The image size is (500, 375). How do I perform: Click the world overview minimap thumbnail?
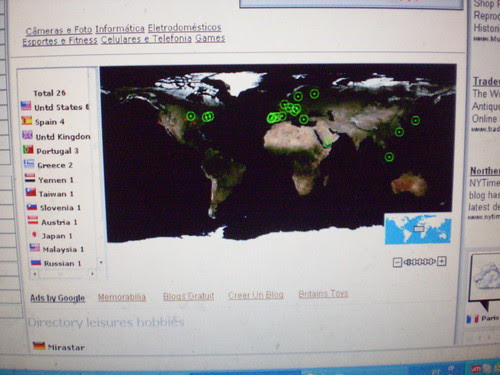pos(418,229)
